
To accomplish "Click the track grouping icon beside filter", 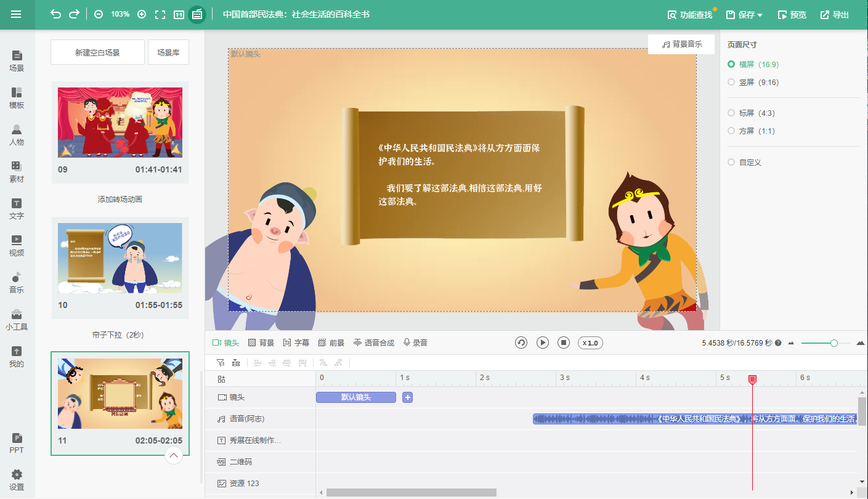I will click(x=236, y=363).
